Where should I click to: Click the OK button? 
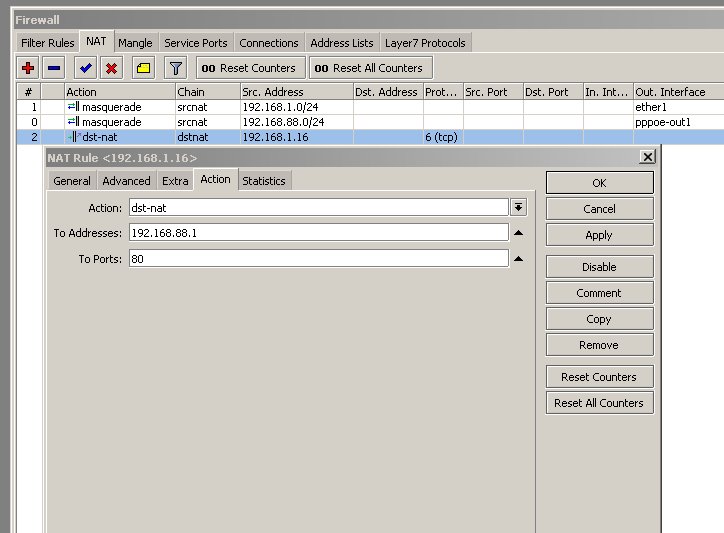click(599, 183)
